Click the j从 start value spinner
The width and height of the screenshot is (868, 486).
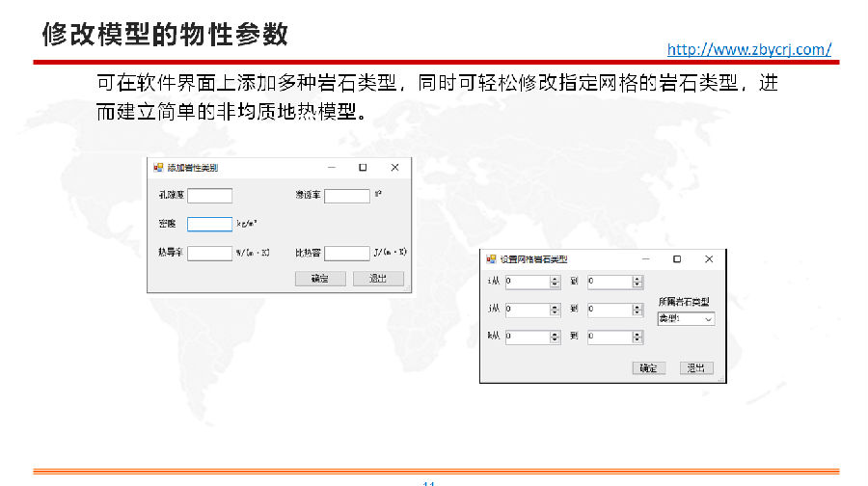(x=527, y=310)
